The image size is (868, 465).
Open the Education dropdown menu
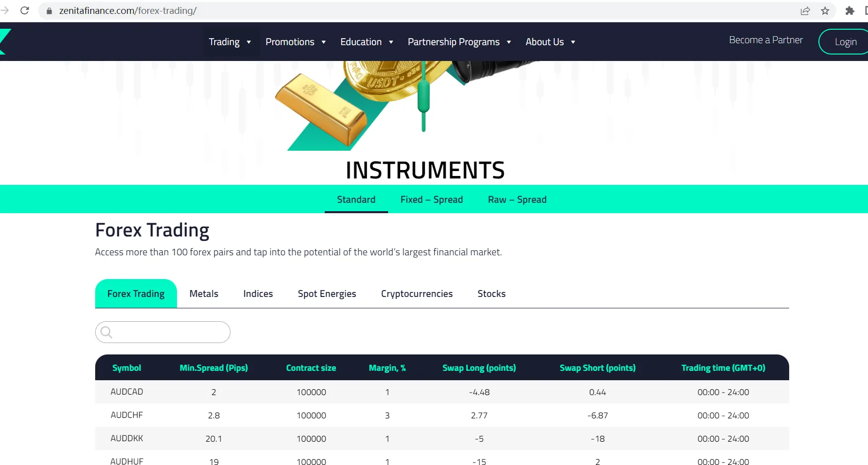coord(367,42)
